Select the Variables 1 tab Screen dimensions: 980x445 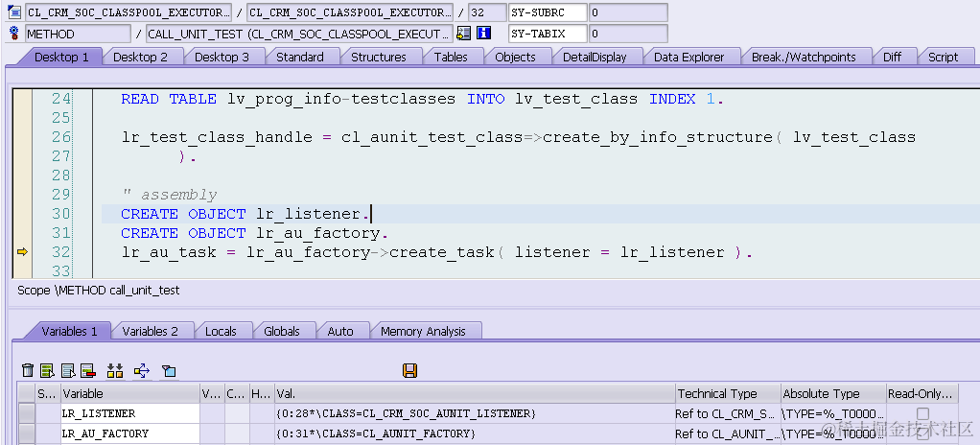point(69,331)
